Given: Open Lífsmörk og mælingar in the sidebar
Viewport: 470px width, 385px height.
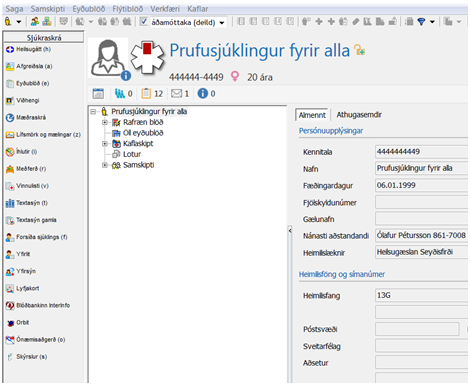Looking at the screenshot, I should [43, 135].
